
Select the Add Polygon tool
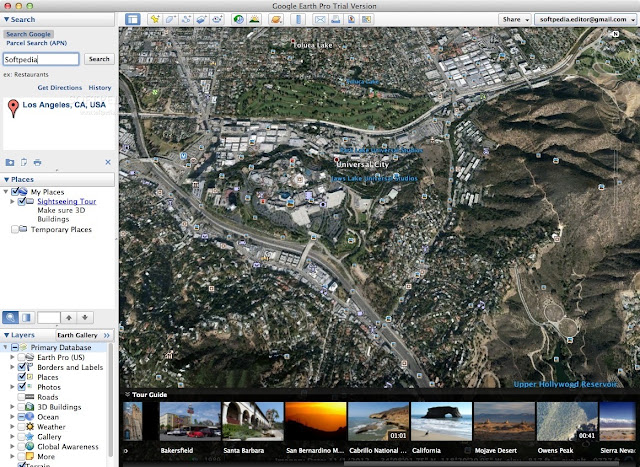170,19
